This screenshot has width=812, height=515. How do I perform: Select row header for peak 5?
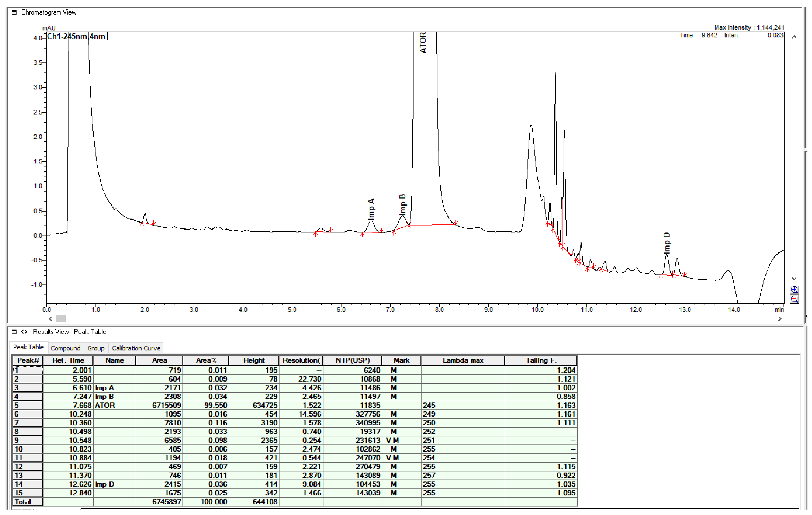[x=28, y=405]
